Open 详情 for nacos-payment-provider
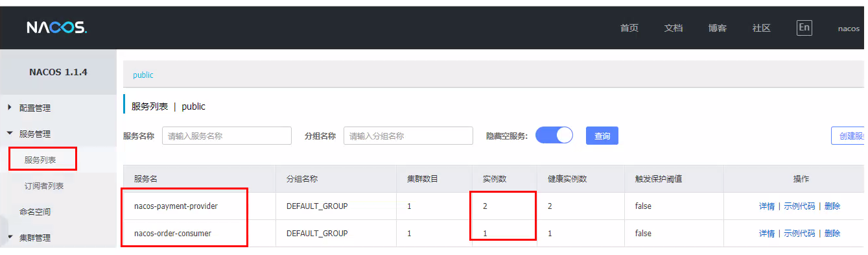 click(767, 206)
